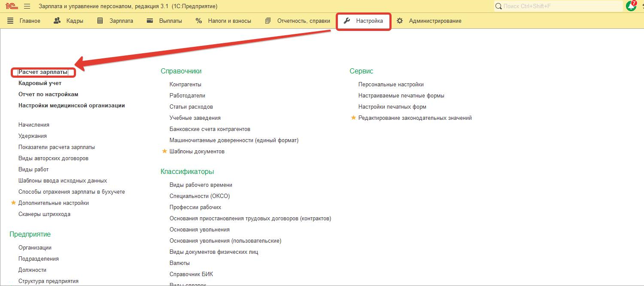Image resolution: width=644 pixels, height=286 pixels.
Task: Open Виды рабочего времени classifier
Action: 201,185
